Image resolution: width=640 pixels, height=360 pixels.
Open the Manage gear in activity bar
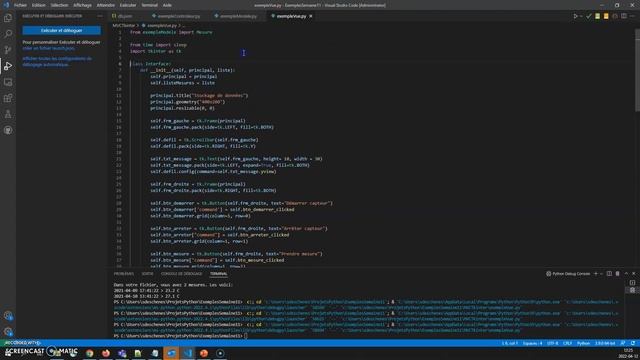tap(8, 331)
